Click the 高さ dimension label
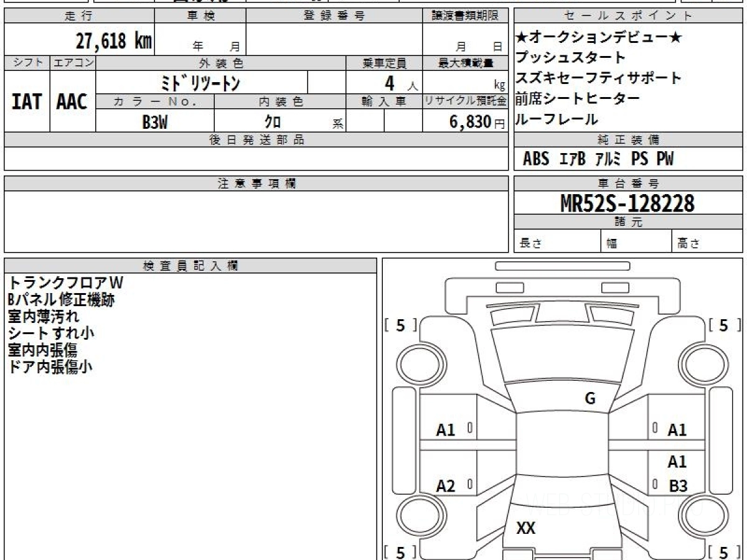 click(x=689, y=243)
